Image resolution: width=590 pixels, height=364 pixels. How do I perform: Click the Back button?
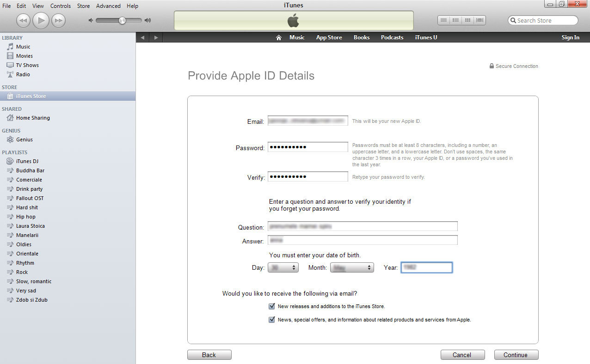coord(209,355)
